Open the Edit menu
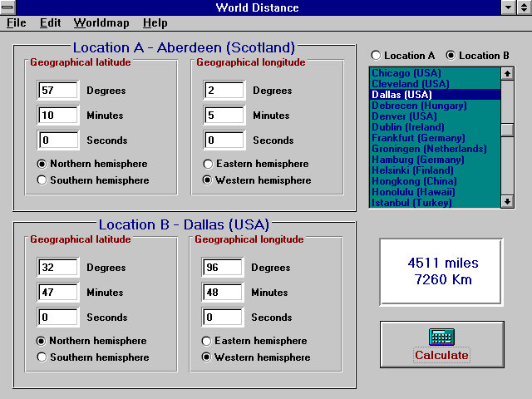The image size is (532, 399). 51,23
